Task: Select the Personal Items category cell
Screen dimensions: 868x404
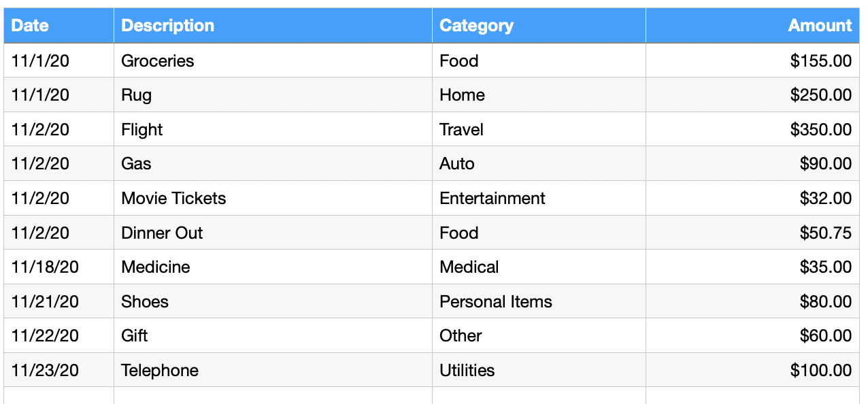Action: pos(496,302)
